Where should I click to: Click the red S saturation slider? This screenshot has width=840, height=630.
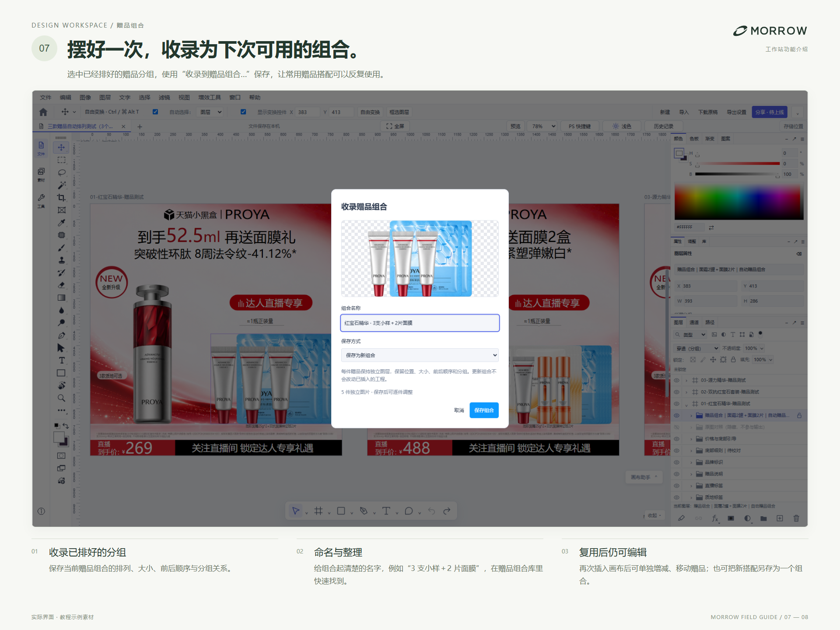point(738,164)
